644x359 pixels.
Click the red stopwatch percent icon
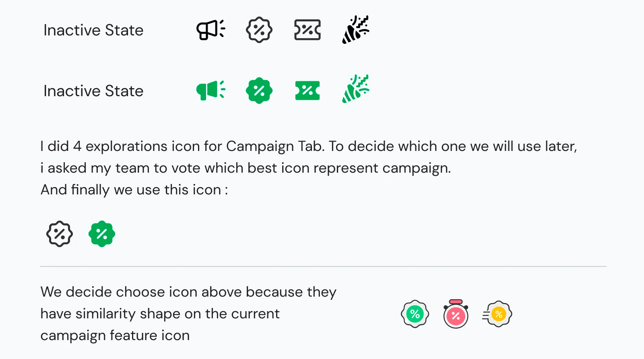pos(456,314)
